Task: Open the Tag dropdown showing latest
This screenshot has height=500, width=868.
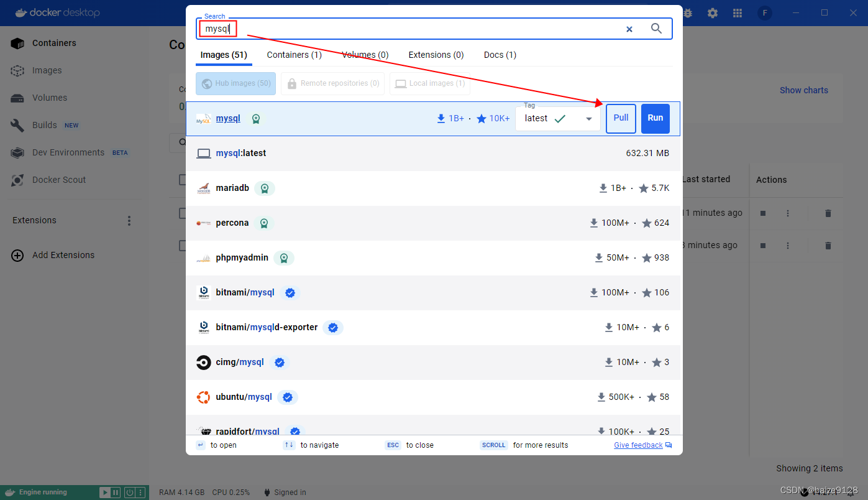Action: pos(558,118)
